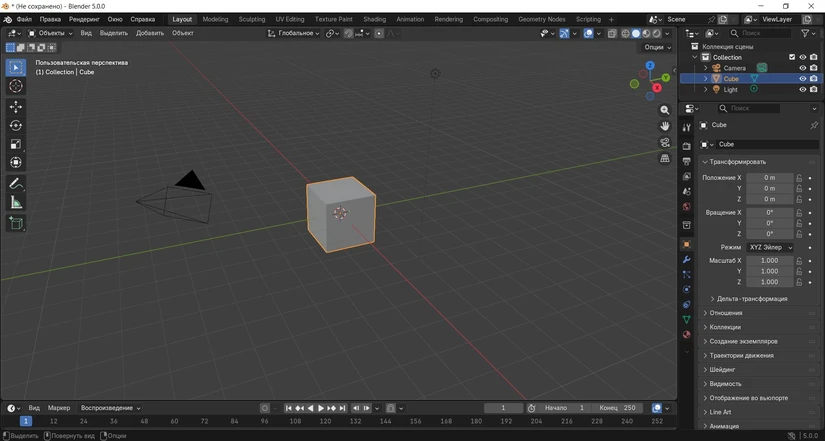Image resolution: width=825 pixels, height=441 pixels.
Task: Open the Material properties tab
Action: 687,335
